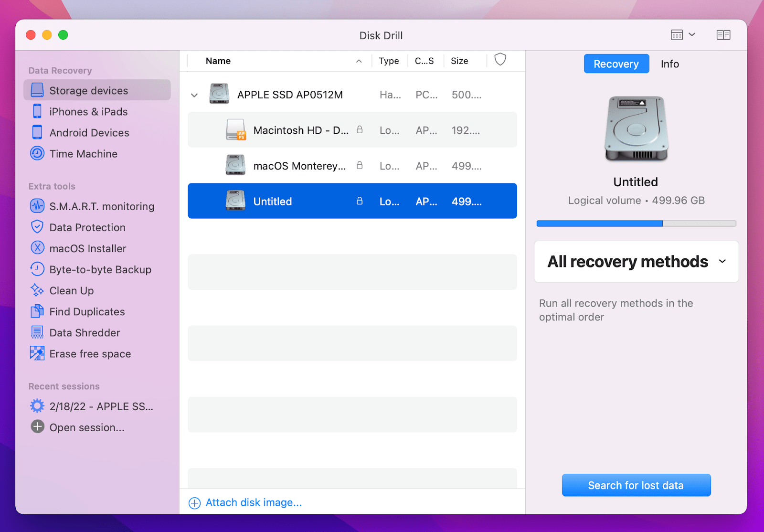
Task: Launch macOS Installer tool icon
Action: click(x=37, y=248)
